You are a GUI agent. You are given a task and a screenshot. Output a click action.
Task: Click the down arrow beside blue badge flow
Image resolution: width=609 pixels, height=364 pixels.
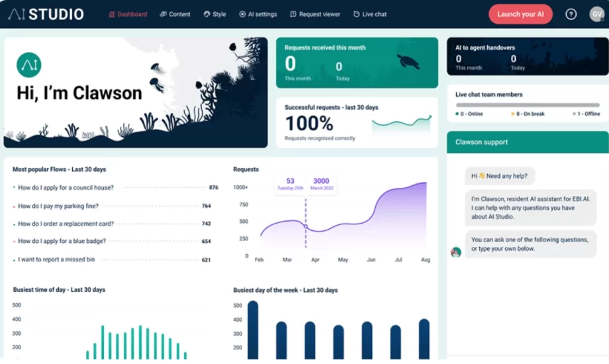(x=14, y=242)
